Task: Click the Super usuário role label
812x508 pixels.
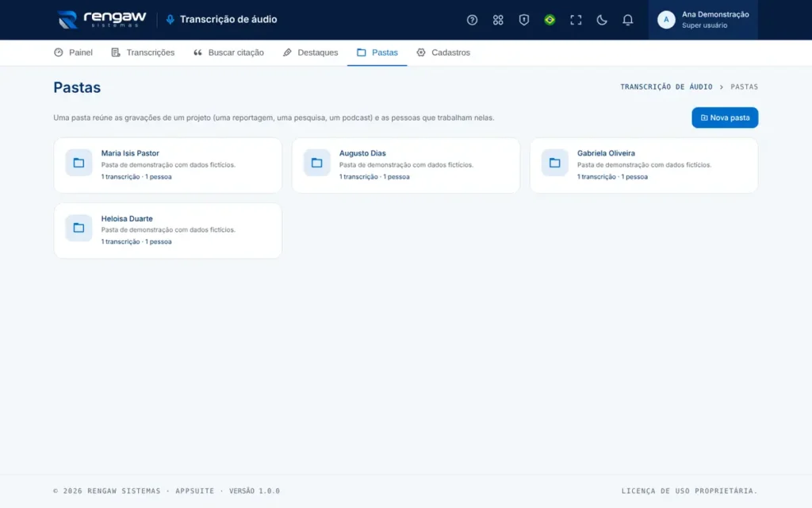Action: [x=704, y=25]
